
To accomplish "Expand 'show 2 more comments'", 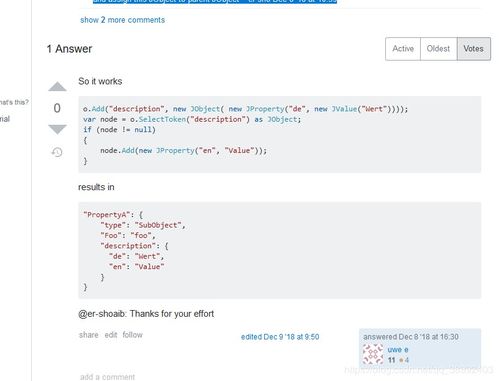I will coord(122,20).
